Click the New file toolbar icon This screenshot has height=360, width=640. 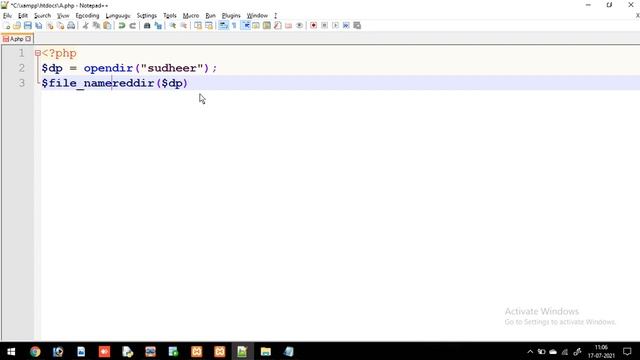[7, 26]
